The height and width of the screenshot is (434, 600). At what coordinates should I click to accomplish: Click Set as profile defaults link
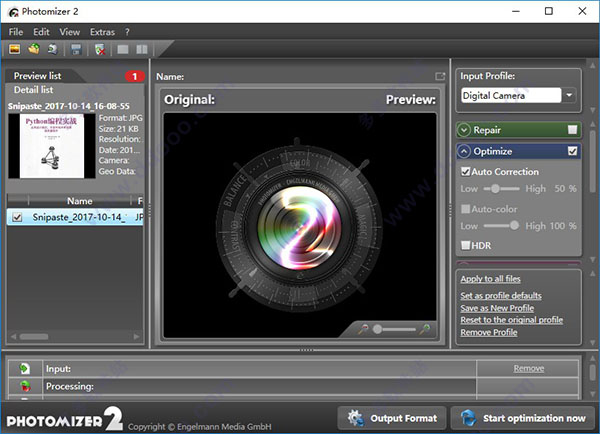coord(501,295)
